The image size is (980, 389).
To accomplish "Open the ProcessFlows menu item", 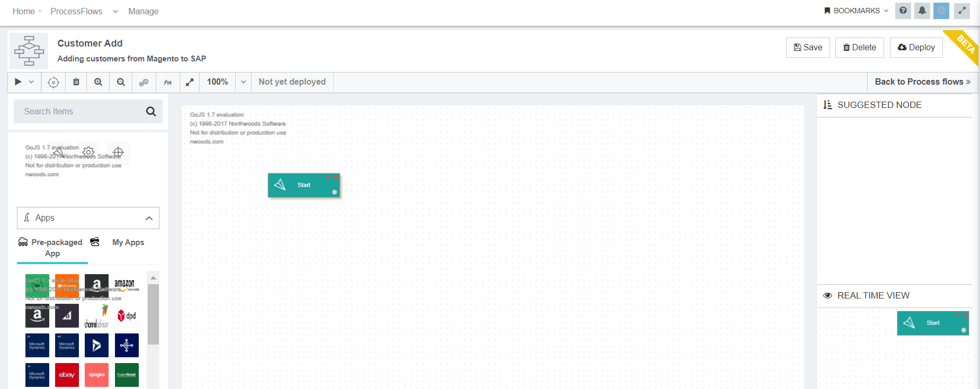I will point(76,11).
